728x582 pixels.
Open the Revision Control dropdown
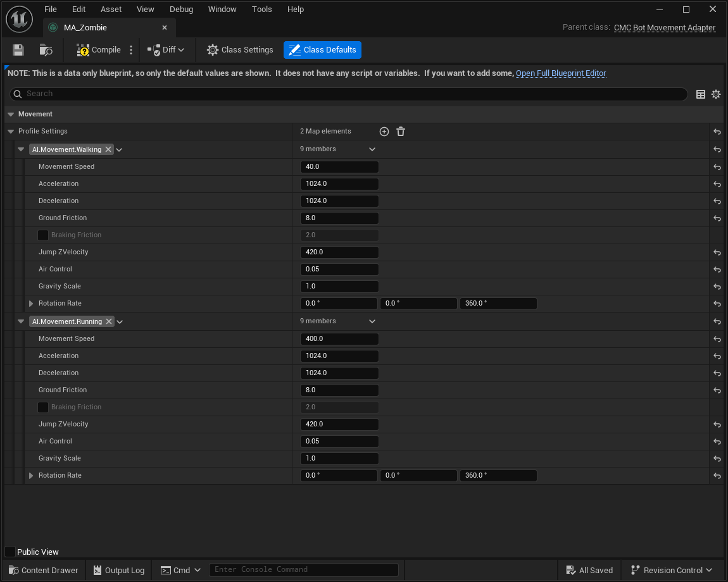[x=672, y=570]
